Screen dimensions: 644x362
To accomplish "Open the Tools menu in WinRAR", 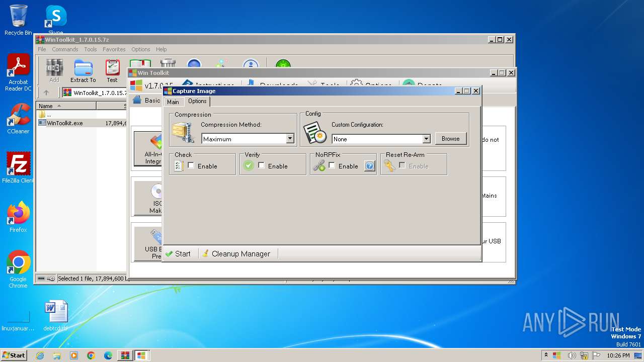I will click(x=91, y=49).
